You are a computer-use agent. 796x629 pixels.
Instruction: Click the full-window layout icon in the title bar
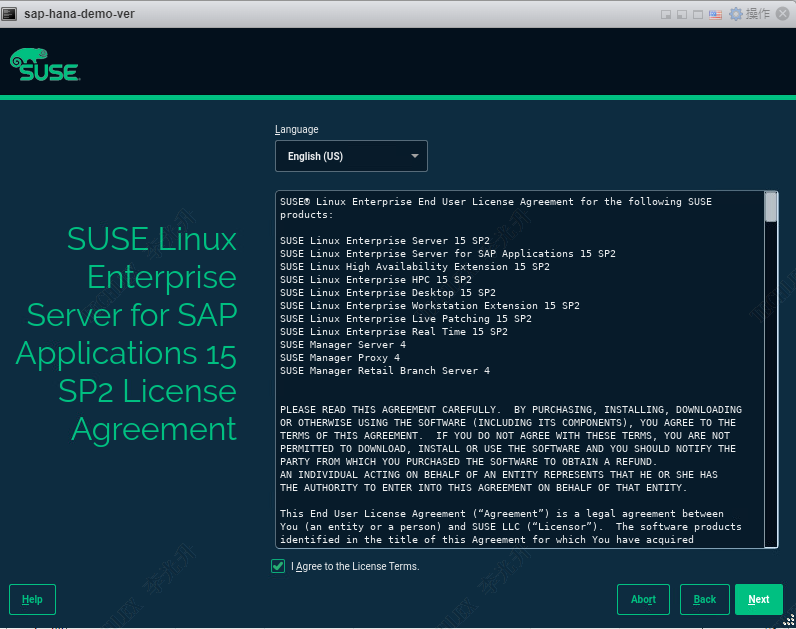click(698, 14)
